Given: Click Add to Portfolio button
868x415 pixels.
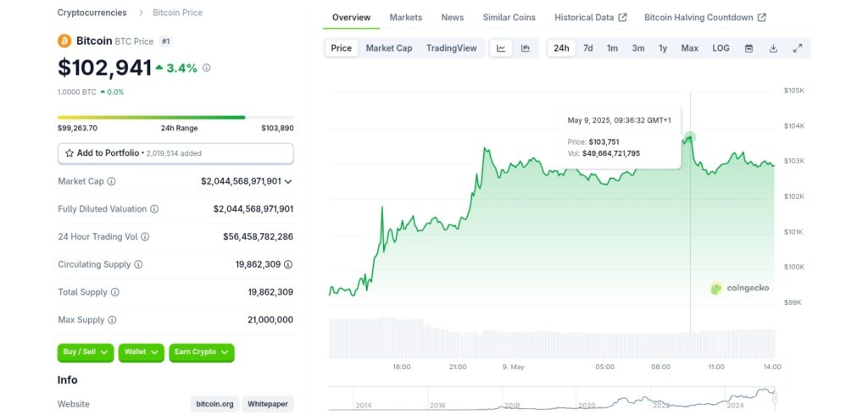Looking at the screenshot, I should pos(175,153).
